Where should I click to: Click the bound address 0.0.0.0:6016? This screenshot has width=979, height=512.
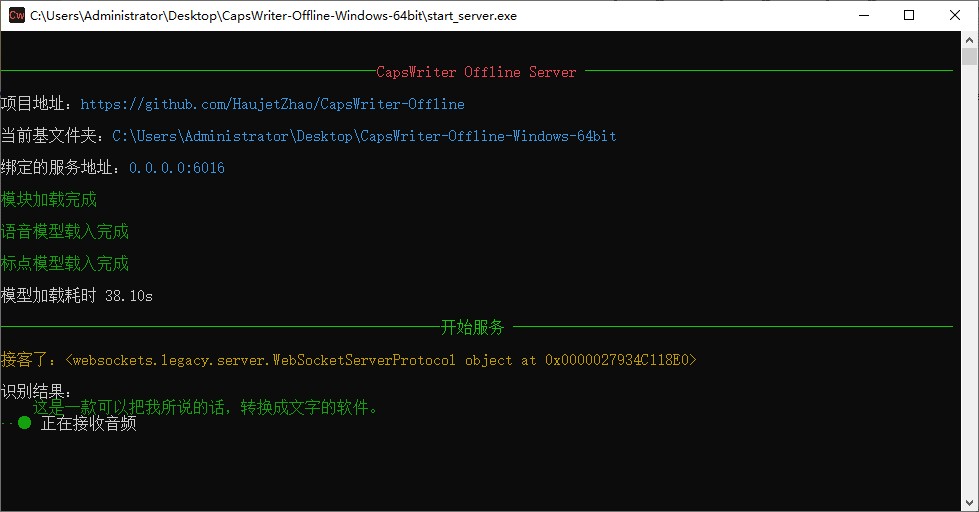(177, 168)
